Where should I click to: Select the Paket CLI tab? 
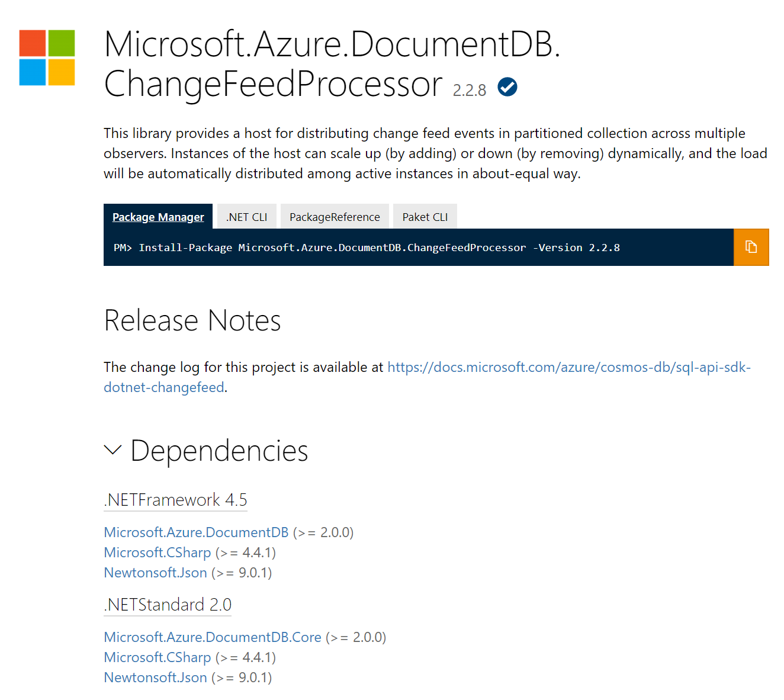pyautogui.click(x=425, y=216)
